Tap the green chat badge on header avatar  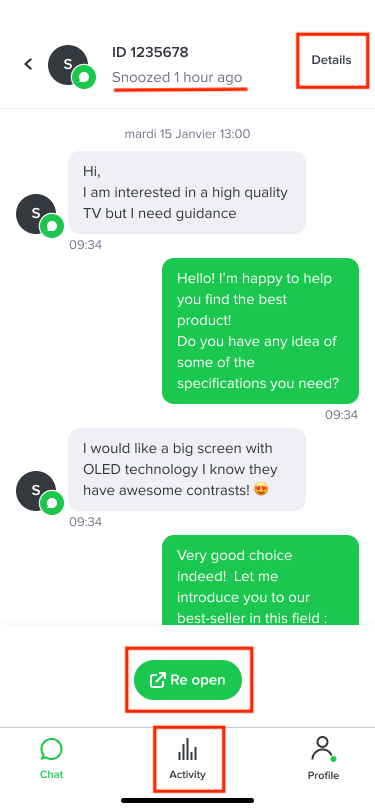[84, 77]
